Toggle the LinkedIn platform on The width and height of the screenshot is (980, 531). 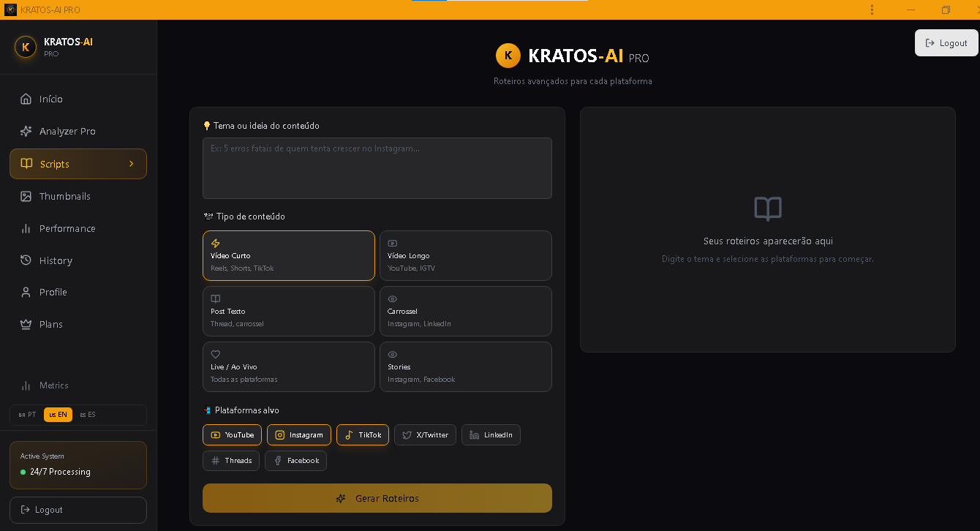click(491, 434)
